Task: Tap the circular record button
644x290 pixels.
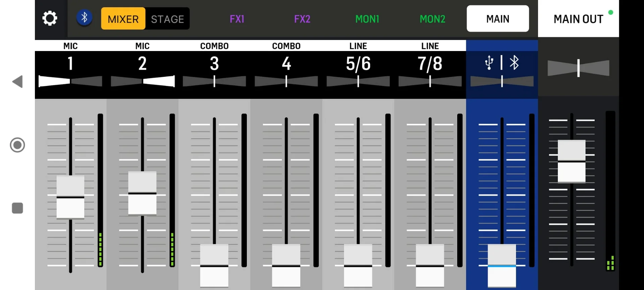Action: (x=17, y=145)
